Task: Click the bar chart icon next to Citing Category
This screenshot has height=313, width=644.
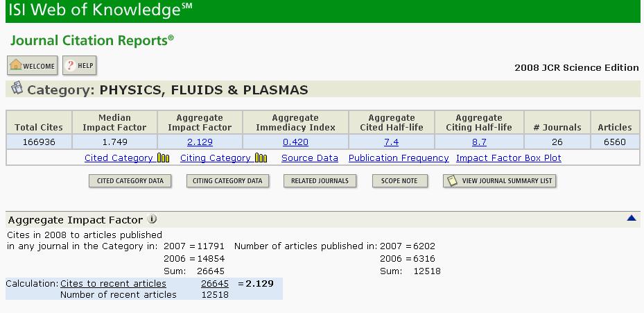Action: (x=261, y=158)
